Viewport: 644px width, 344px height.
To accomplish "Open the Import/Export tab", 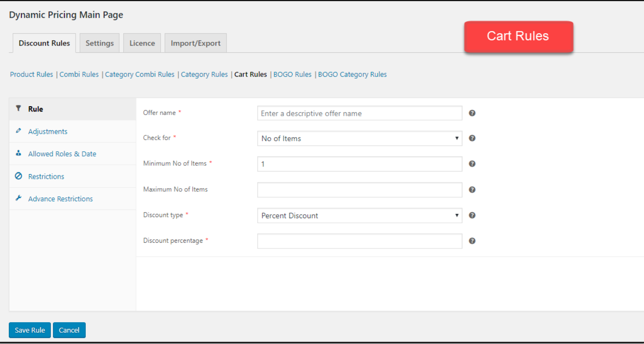I will [x=196, y=43].
